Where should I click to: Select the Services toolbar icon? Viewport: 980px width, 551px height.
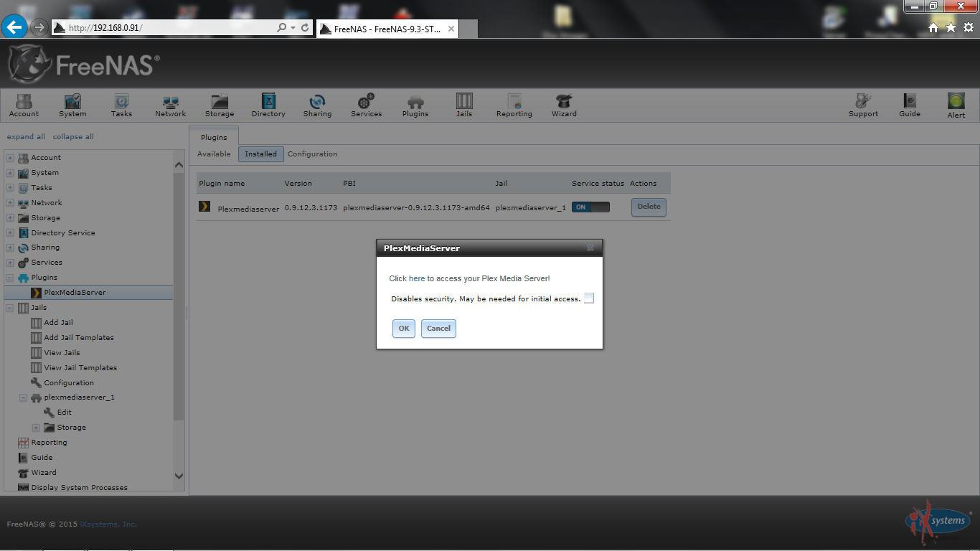[x=366, y=105]
